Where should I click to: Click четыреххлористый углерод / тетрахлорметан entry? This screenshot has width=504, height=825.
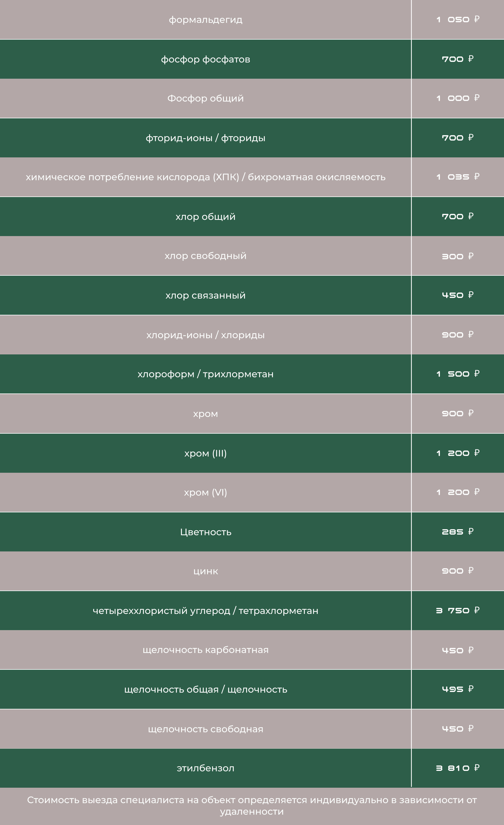click(205, 611)
